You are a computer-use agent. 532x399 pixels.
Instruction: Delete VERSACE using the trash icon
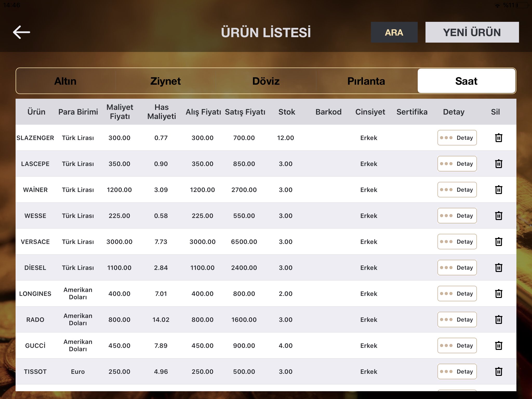pyautogui.click(x=498, y=242)
